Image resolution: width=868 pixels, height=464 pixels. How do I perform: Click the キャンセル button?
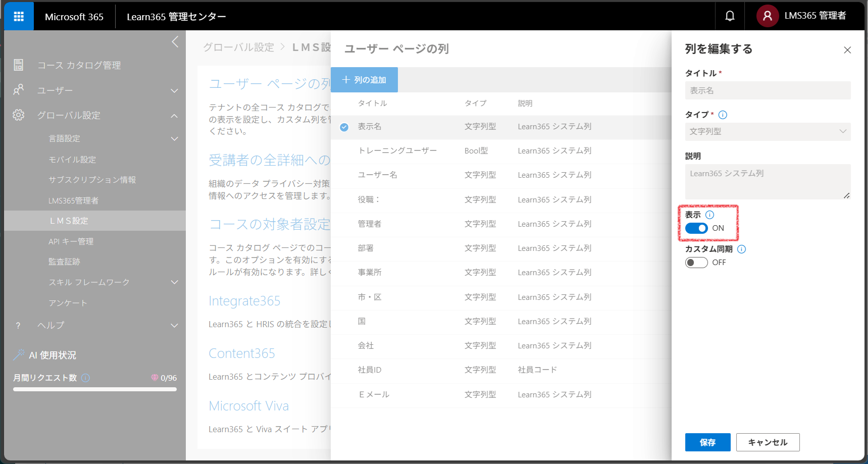[x=768, y=442]
